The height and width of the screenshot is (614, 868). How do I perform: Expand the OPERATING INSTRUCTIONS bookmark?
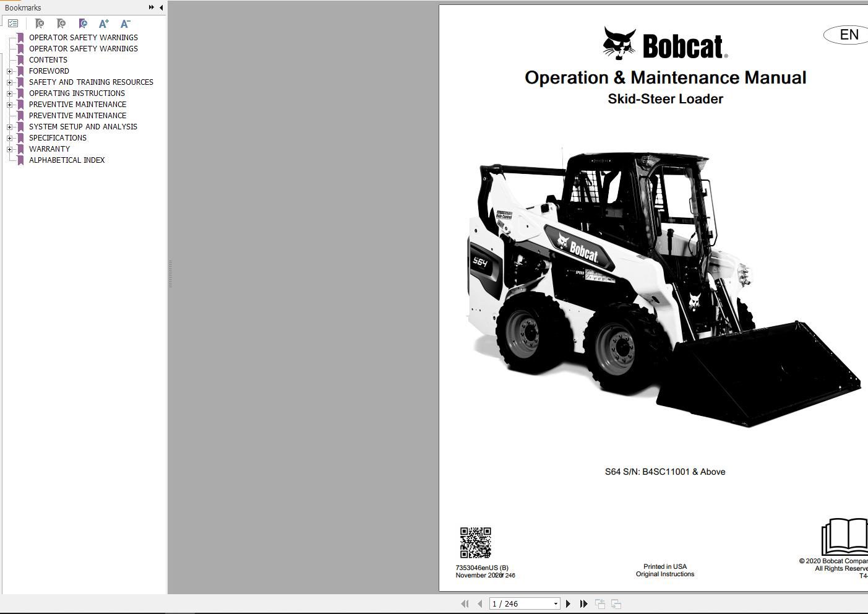click(x=9, y=93)
